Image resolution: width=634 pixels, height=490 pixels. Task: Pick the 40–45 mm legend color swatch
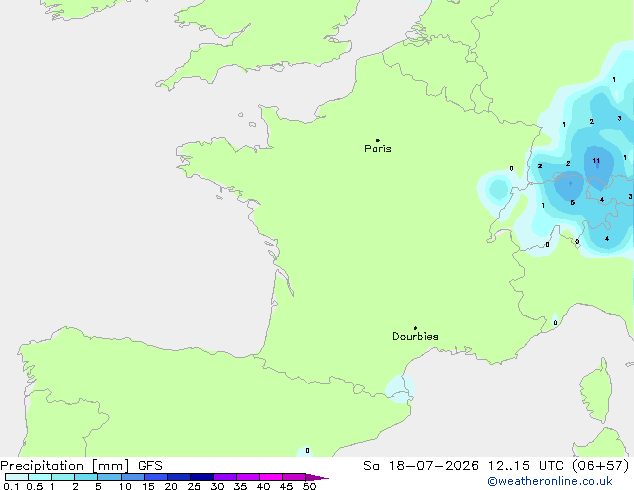tap(271, 477)
